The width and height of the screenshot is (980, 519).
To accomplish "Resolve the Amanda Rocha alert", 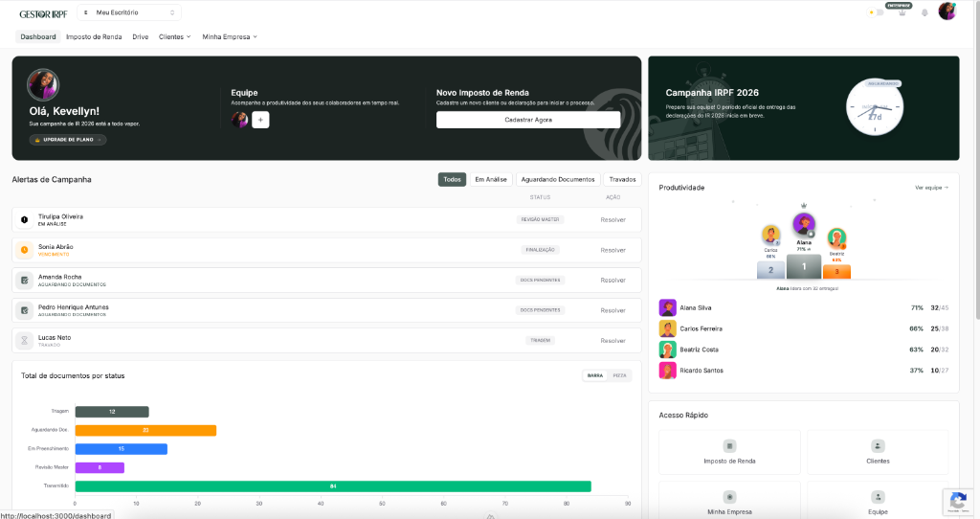I will (x=613, y=281).
